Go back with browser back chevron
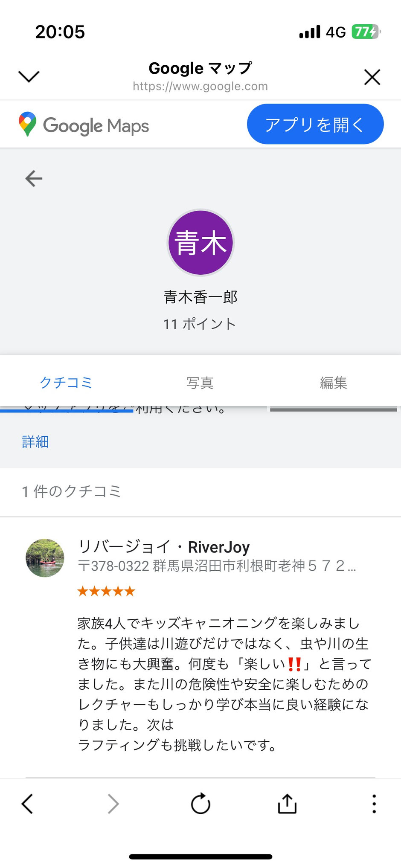The image size is (401, 868). [x=27, y=804]
